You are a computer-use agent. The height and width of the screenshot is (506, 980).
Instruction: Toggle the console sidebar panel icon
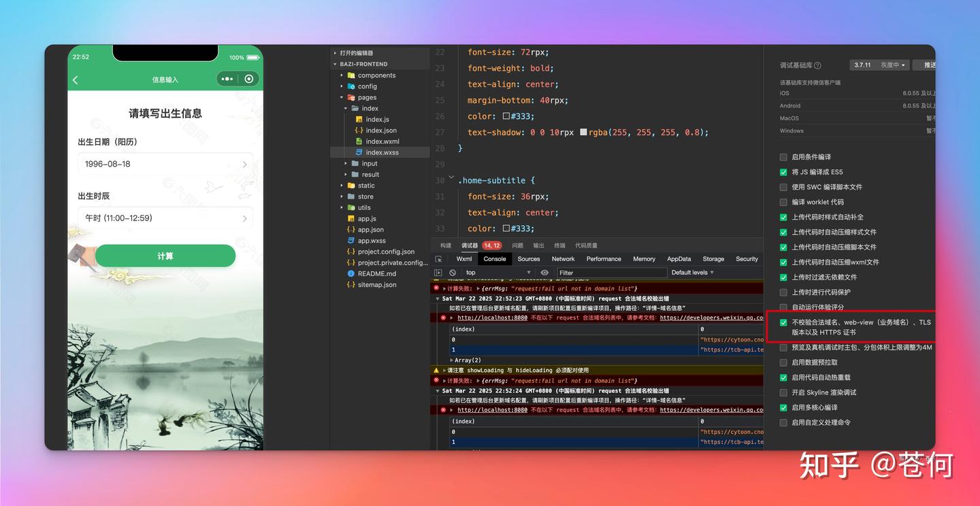438,273
